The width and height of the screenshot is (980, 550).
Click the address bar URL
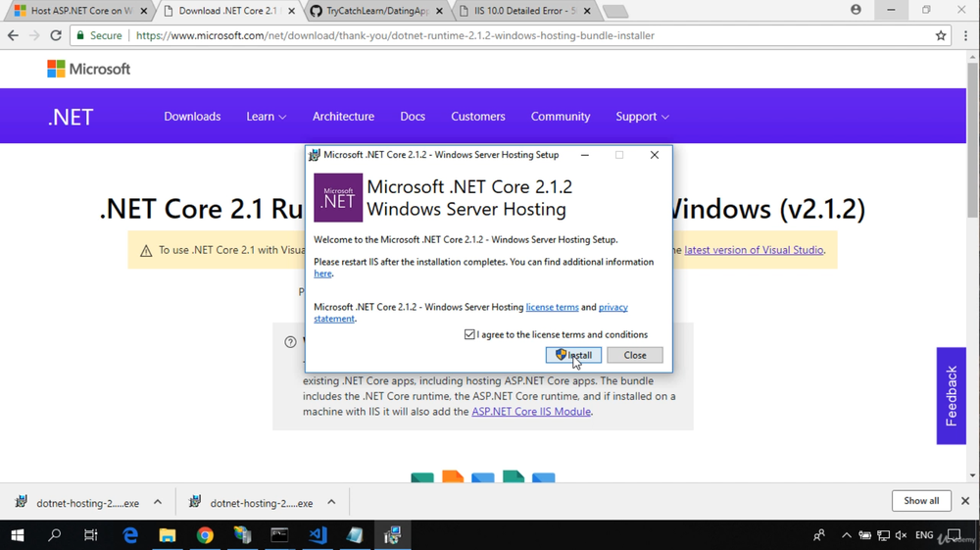click(x=395, y=35)
